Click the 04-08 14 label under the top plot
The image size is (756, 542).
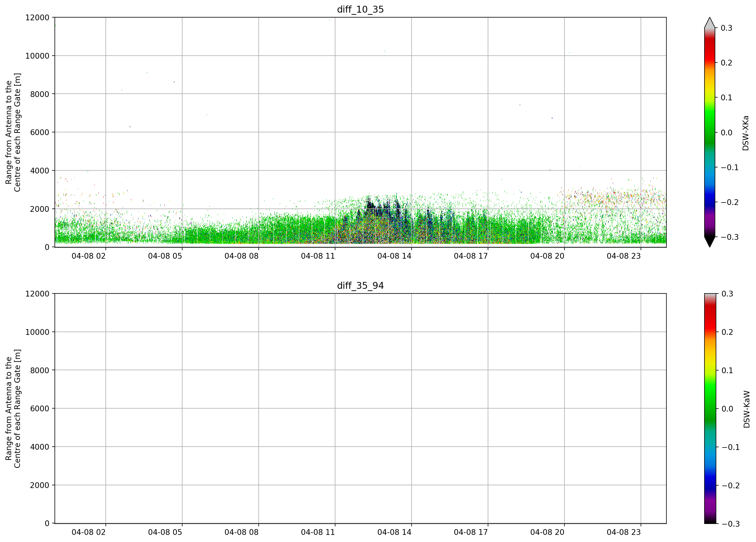click(x=394, y=256)
